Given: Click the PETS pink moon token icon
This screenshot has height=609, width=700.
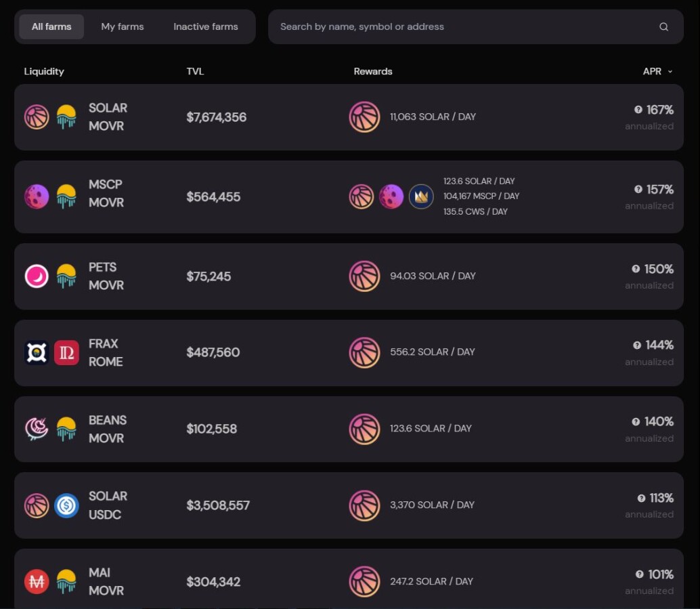Looking at the screenshot, I should click(37, 276).
